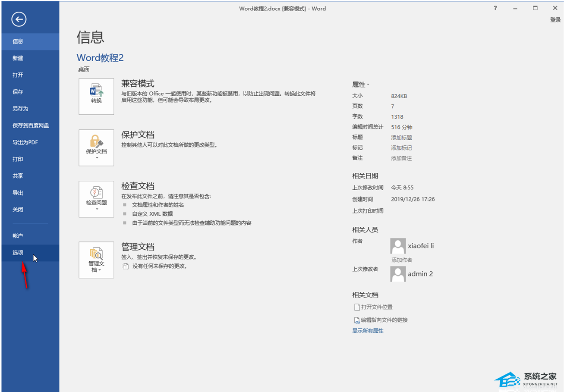This screenshot has height=392, width=564.
Task: Click the back arrow circle icon
Action: click(x=19, y=19)
